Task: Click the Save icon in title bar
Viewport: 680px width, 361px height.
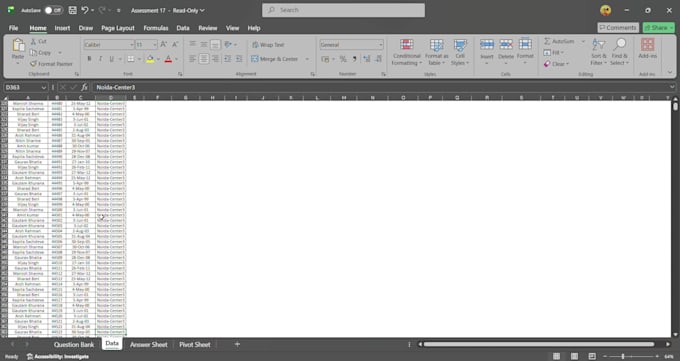Action: tap(73, 10)
